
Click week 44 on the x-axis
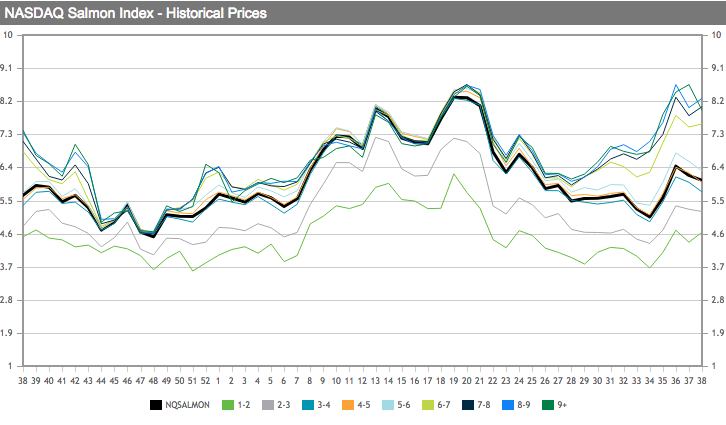click(101, 381)
